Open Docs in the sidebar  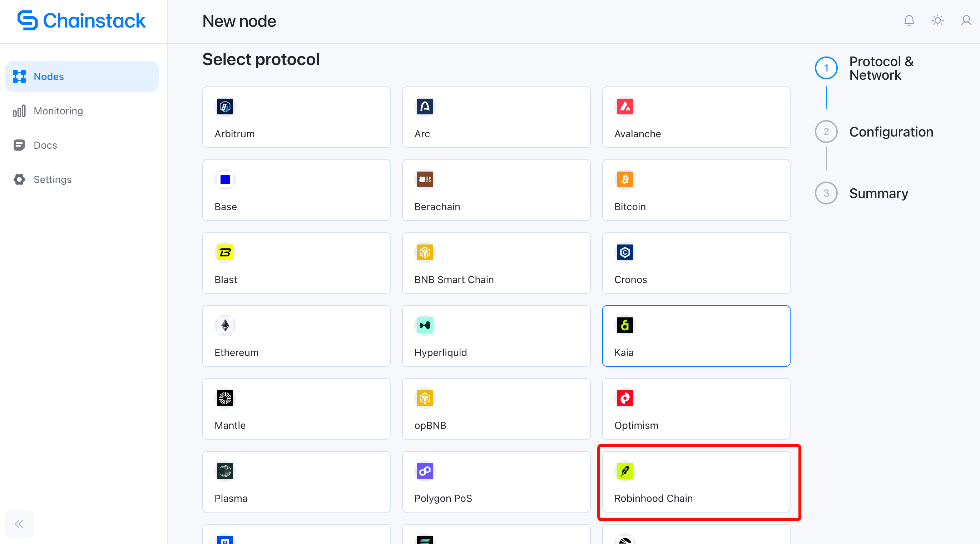[x=82, y=145]
